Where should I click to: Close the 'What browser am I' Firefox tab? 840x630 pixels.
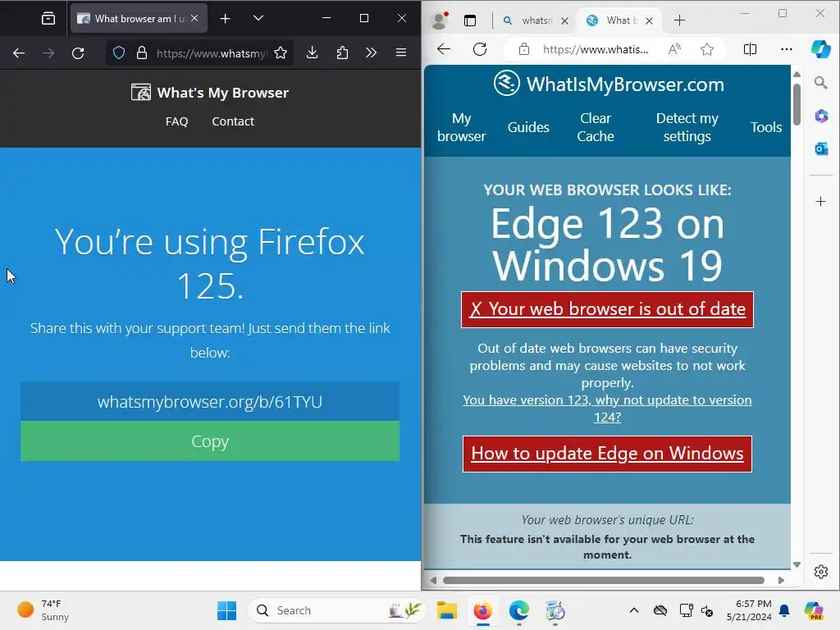[x=194, y=18]
